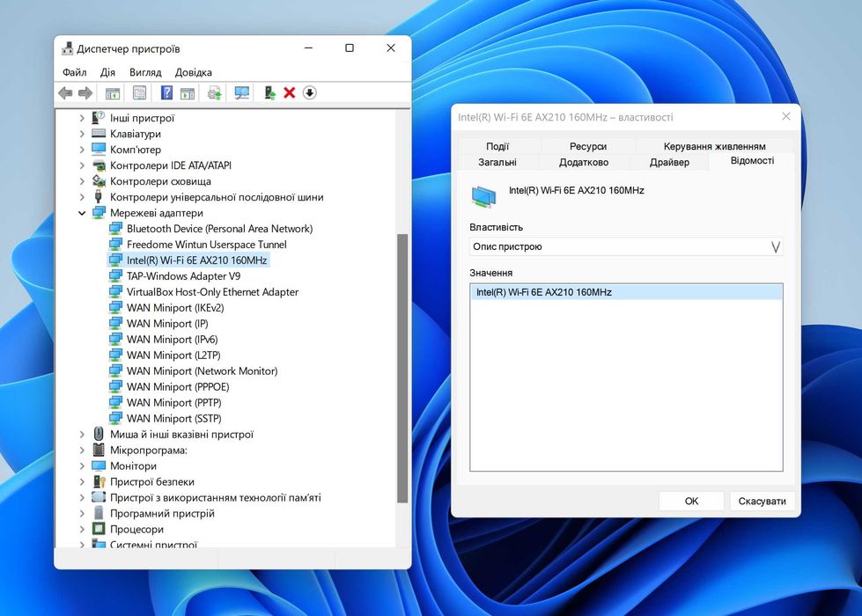Click the Комп'ютер monitor icon
Viewport: 862px width, 616px height.
[99, 149]
